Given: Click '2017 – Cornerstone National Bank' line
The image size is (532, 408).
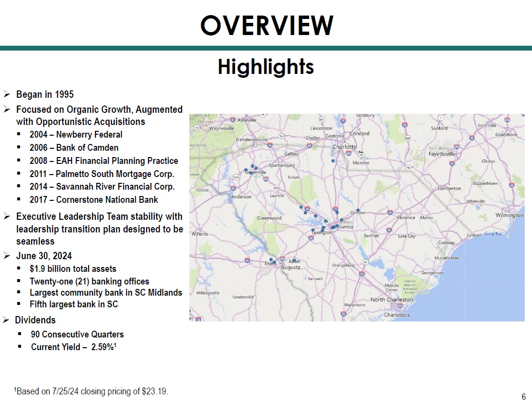Looking at the screenshot, I should [x=93, y=199].
